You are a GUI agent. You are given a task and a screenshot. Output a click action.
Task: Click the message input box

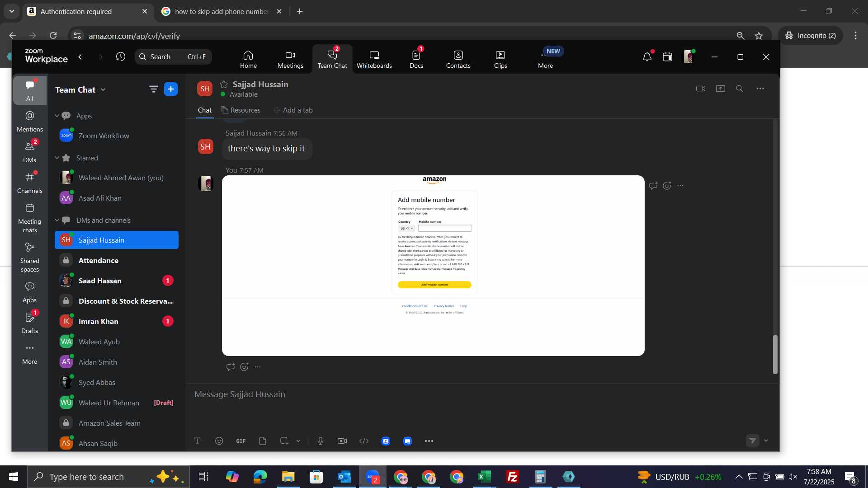(x=482, y=394)
